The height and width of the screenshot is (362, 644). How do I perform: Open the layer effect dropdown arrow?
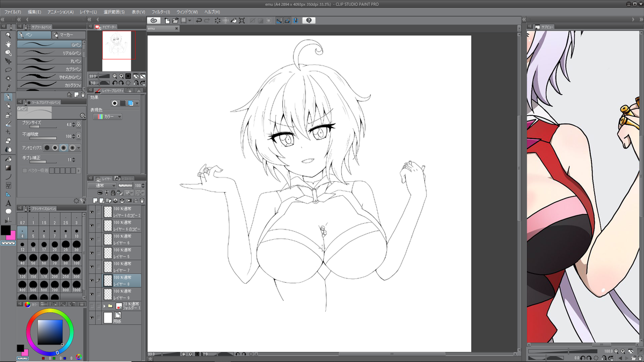(x=138, y=103)
